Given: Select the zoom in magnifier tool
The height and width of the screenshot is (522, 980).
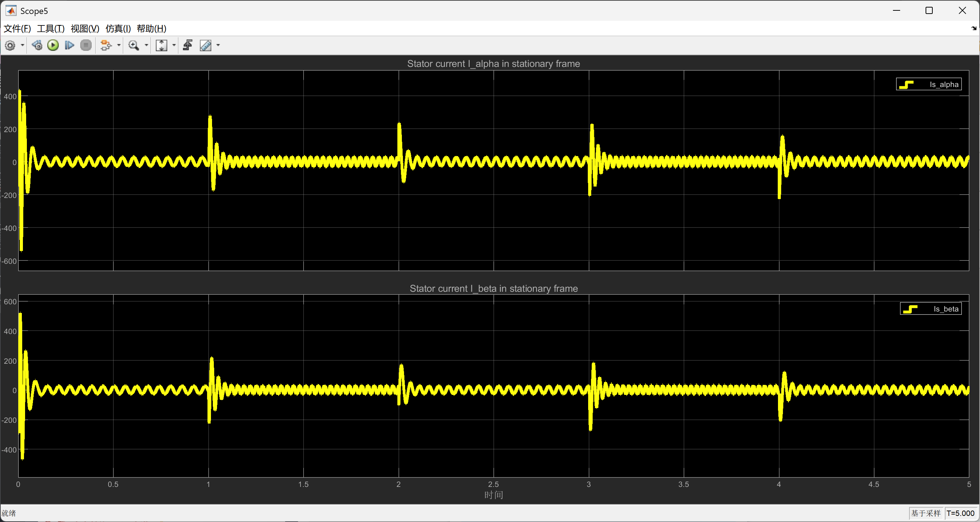Looking at the screenshot, I should tap(134, 45).
